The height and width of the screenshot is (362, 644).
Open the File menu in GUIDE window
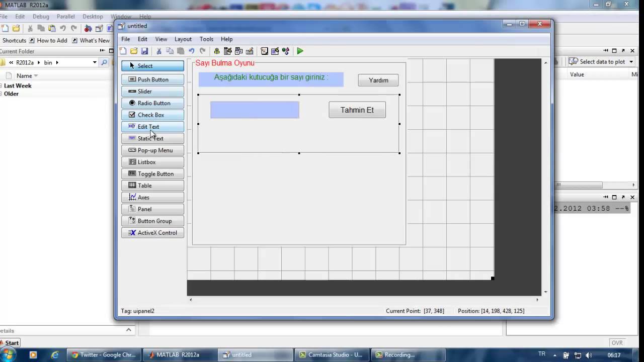pos(126,39)
